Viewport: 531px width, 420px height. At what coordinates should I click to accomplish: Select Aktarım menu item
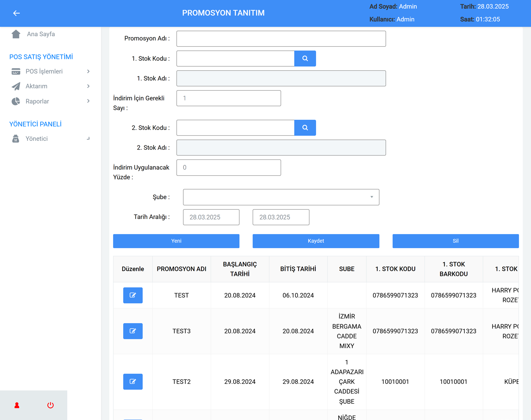coord(37,86)
